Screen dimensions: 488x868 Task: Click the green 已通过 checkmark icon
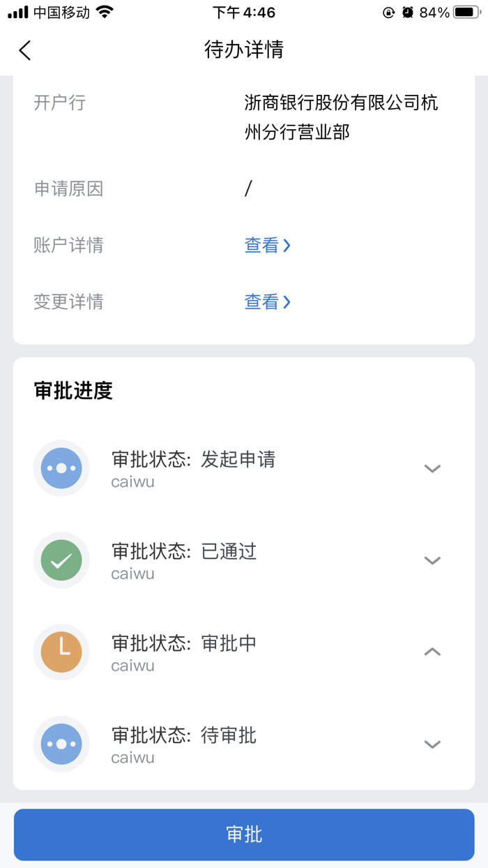61,560
